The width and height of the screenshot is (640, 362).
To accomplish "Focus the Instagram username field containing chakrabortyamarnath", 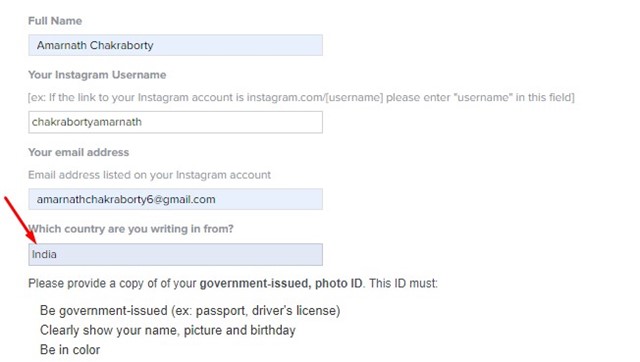I will [x=176, y=122].
